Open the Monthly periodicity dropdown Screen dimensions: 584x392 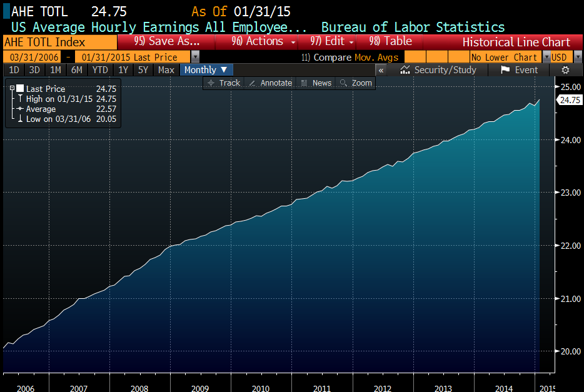pos(206,70)
